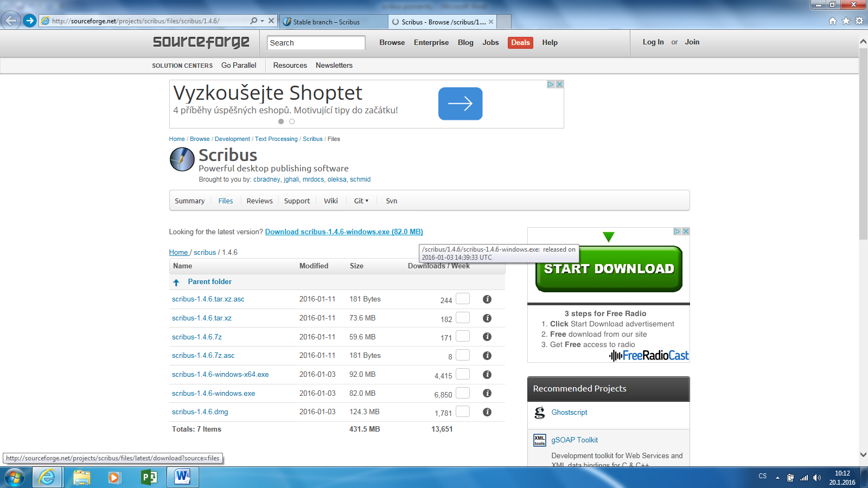Click the first carousel dot in Shoptet ad

tap(281, 121)
